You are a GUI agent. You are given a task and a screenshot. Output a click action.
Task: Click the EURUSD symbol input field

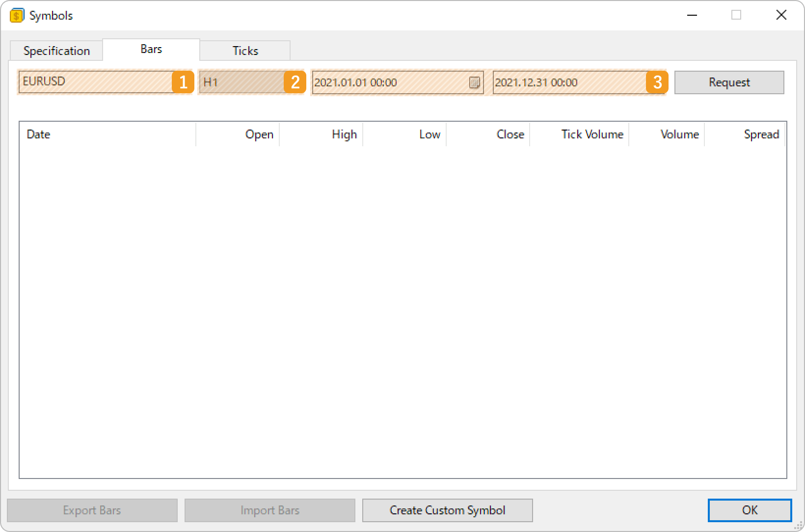click(x=106, y=82)
